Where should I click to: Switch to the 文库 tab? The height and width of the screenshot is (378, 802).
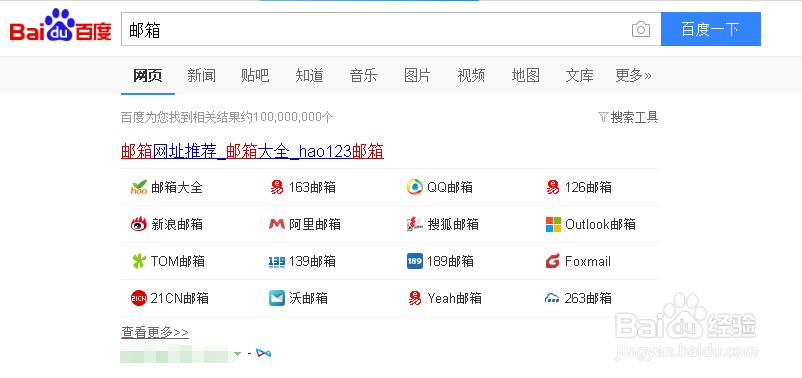coord(580,76)
